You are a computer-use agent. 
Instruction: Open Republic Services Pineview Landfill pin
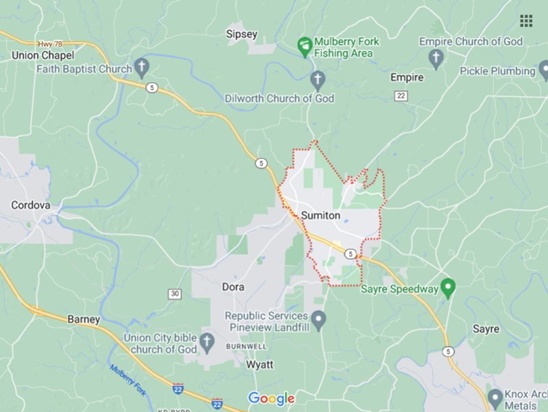tap(318, 321)
